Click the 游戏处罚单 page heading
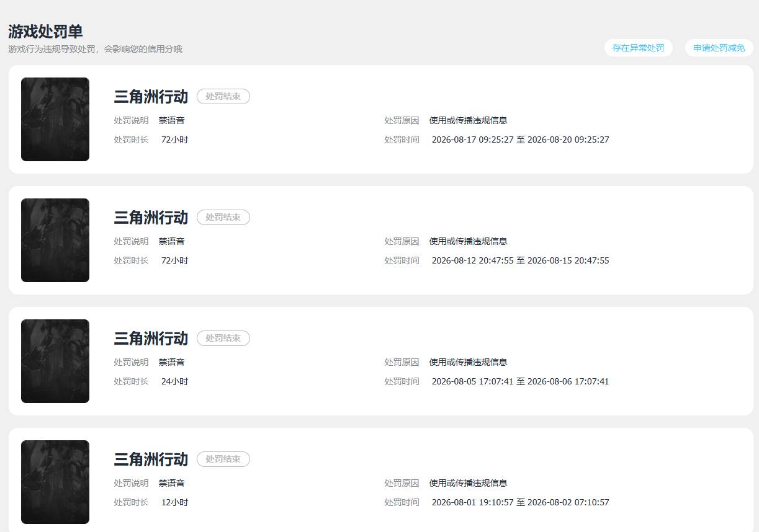 tap(45, 32)
